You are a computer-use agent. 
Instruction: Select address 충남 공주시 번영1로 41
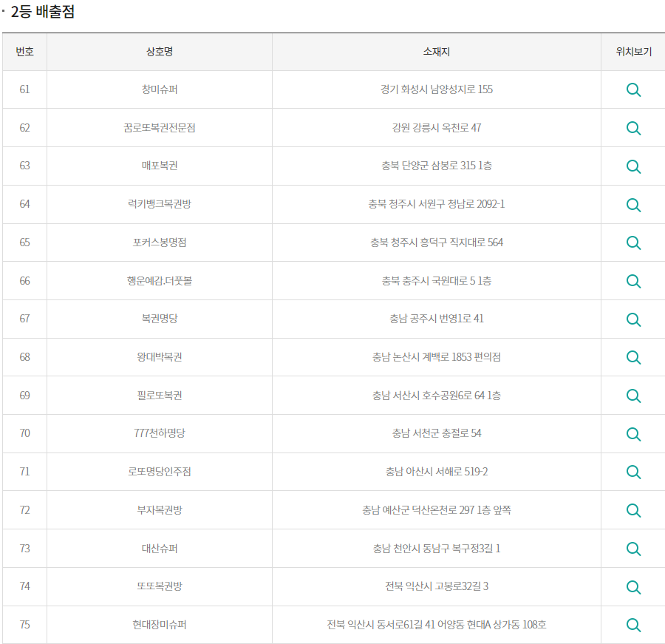coord(437,319)
